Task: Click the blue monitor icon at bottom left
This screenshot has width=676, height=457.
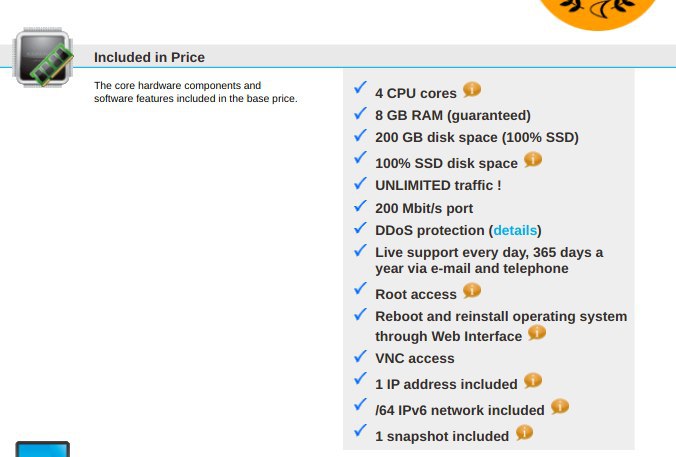Action: click(43, 449)
